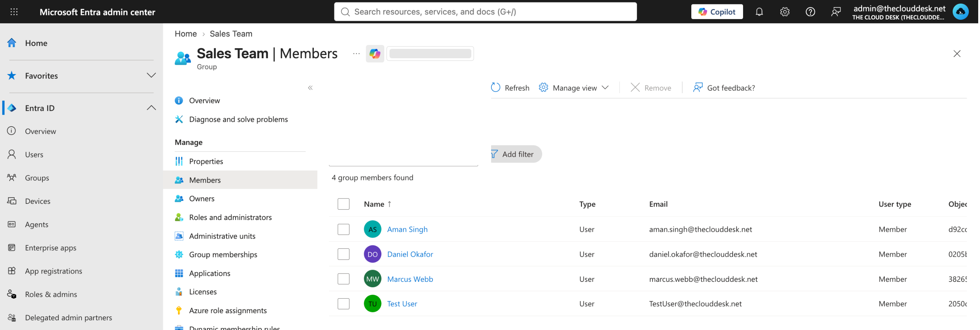This screenshot has width=980, height=330.
Task: Focus the top search resources box
Action: 486,12
